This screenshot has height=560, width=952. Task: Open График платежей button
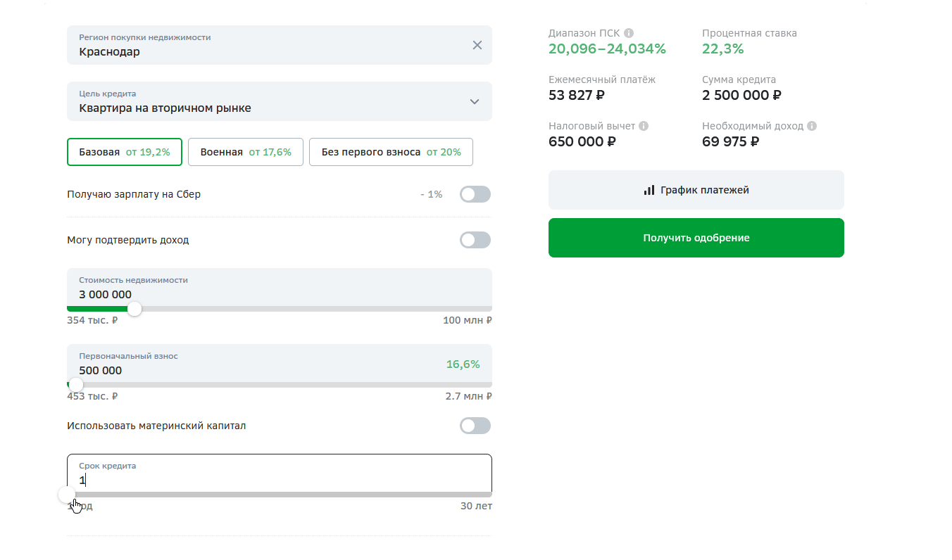coord(696,190)
